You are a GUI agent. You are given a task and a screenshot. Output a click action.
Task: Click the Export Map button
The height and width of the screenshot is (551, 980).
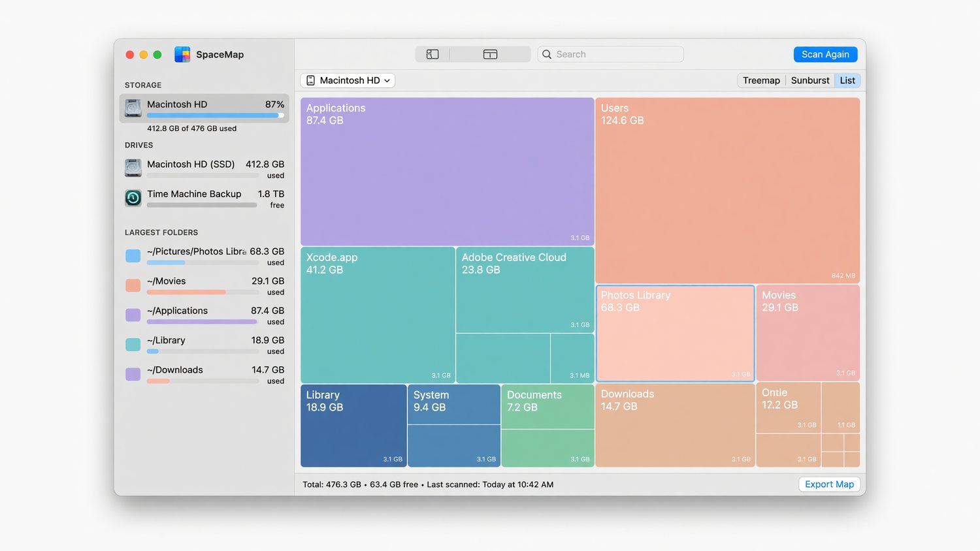(x=829, y=484)
